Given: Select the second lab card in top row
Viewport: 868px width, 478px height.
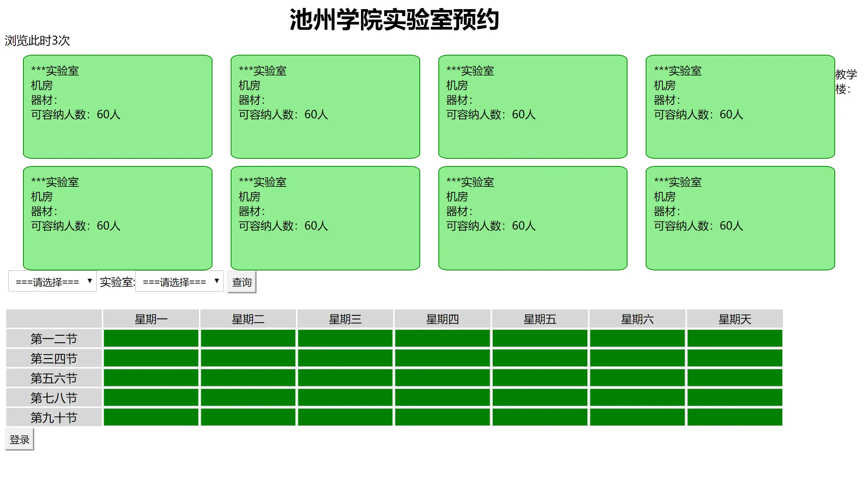Looking at the screenshot, I should coord(325,107).
